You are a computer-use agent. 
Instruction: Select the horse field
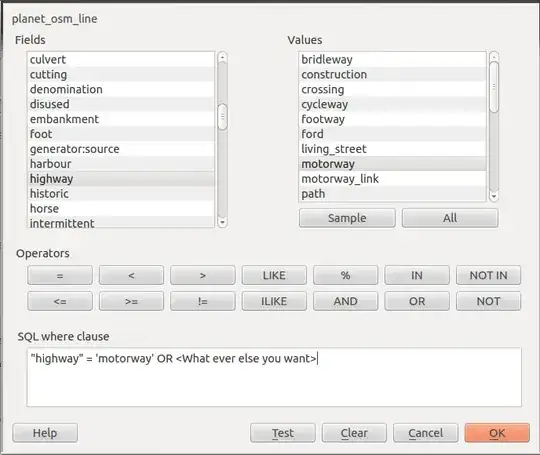pos(121,208)
